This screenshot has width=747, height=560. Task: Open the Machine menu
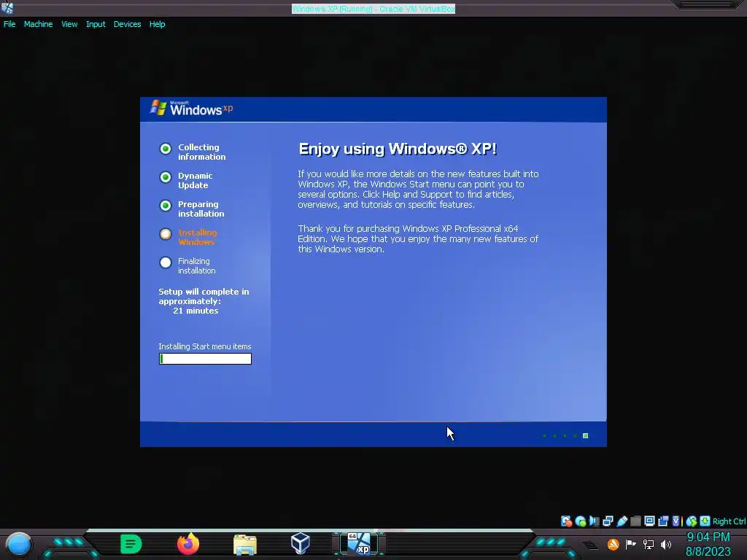point(38,24)
